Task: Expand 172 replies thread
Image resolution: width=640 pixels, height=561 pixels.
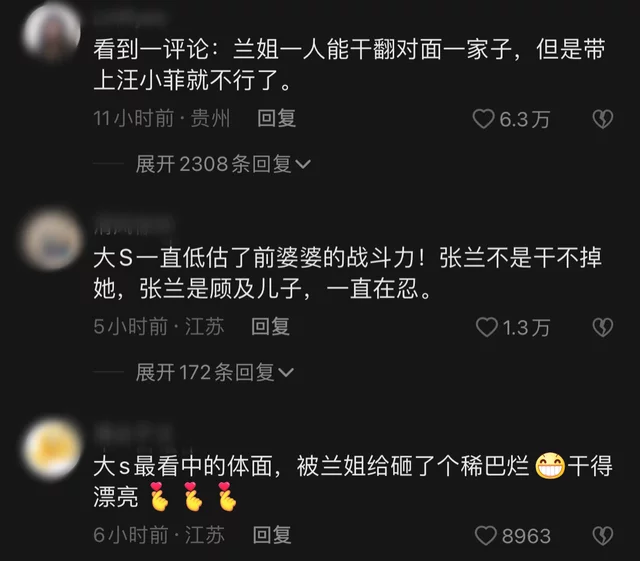Action: click(x=214, y=372)
